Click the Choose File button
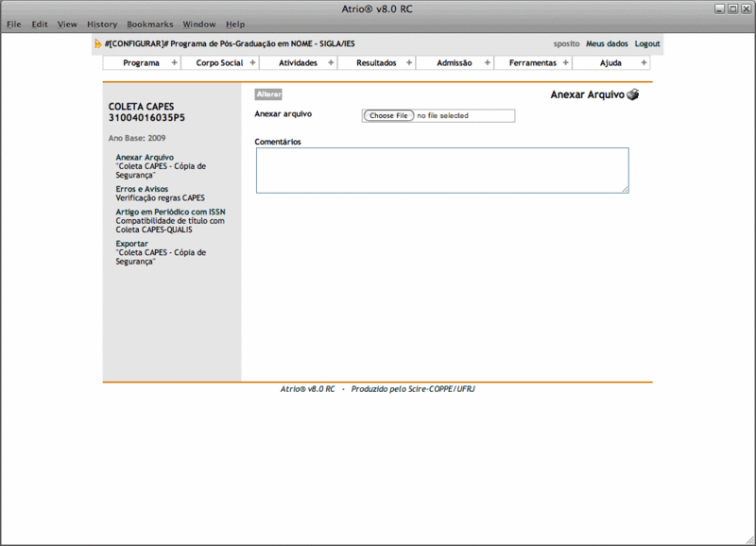 389,115
